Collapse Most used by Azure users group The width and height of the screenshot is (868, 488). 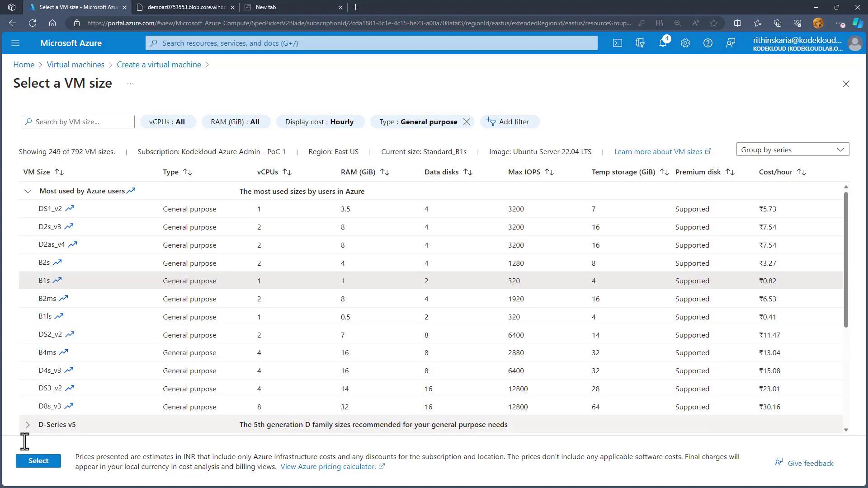(x=28, y=191)
